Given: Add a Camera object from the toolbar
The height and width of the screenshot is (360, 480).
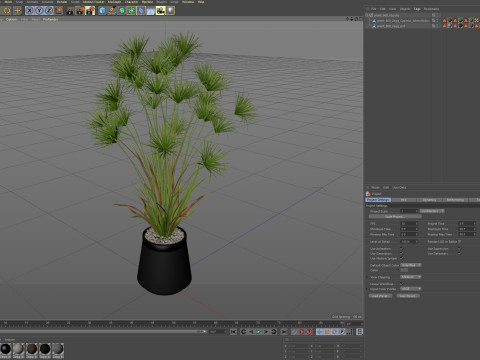Looking at the screenshot, I should click(160, 11).
